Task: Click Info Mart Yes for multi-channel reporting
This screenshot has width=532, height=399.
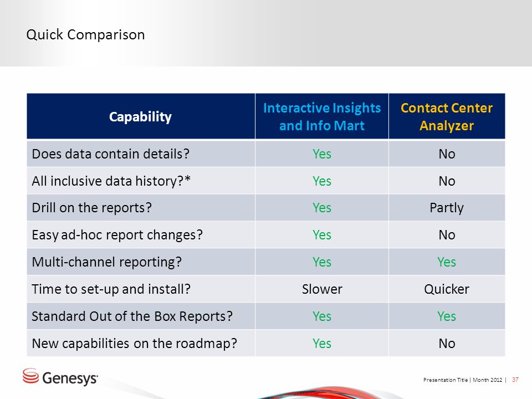Action: 321,262
